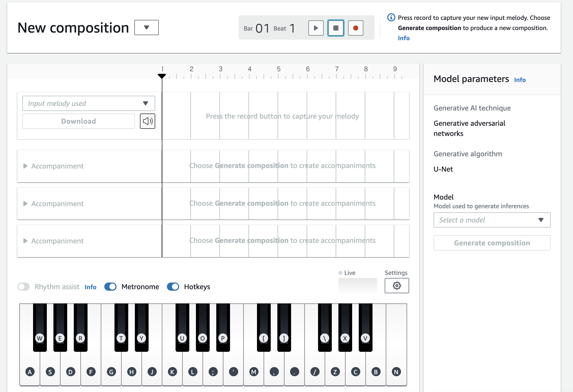Enable the Rhythm assist toggle

pos(24,287)
